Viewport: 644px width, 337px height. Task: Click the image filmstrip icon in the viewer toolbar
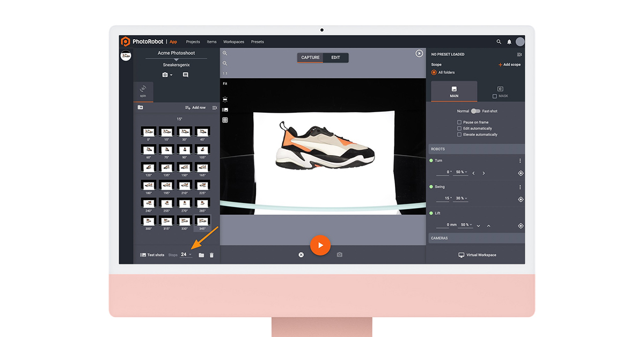225,109
